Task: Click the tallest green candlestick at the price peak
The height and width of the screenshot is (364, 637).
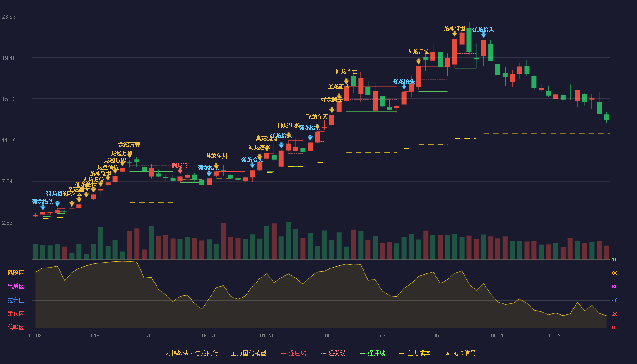Action: point(469,40)
